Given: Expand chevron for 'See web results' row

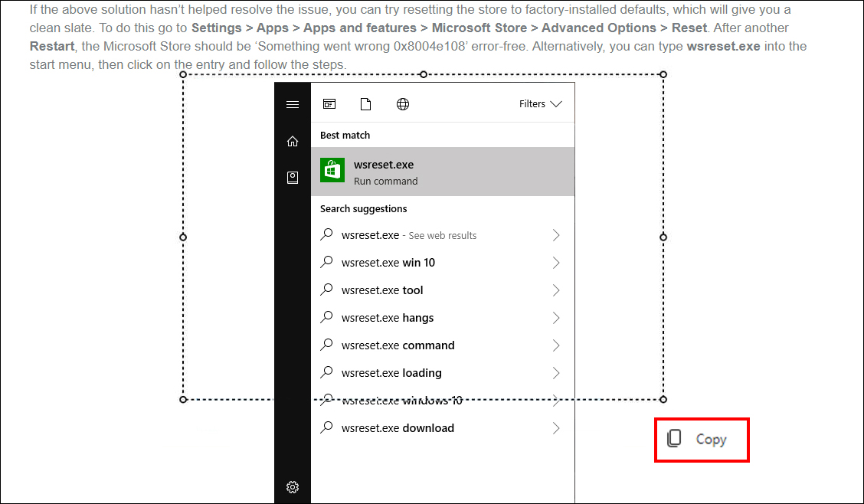Looking at the screenshot, I should (556, 235).
